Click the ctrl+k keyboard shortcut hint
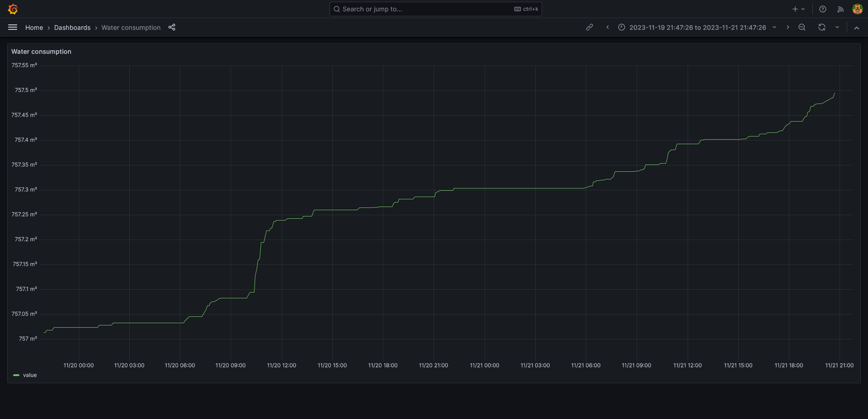This screenshot has width=868, height=419. tap(526, 9)
